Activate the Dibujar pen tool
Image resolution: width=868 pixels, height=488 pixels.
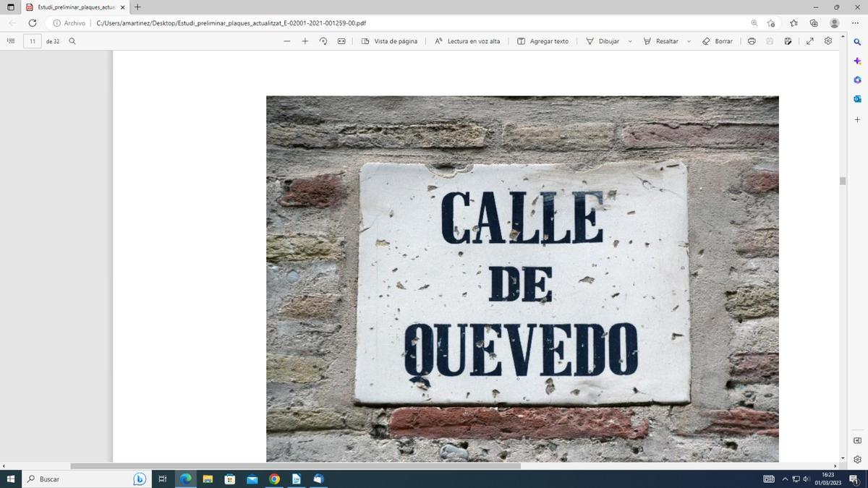603,41
